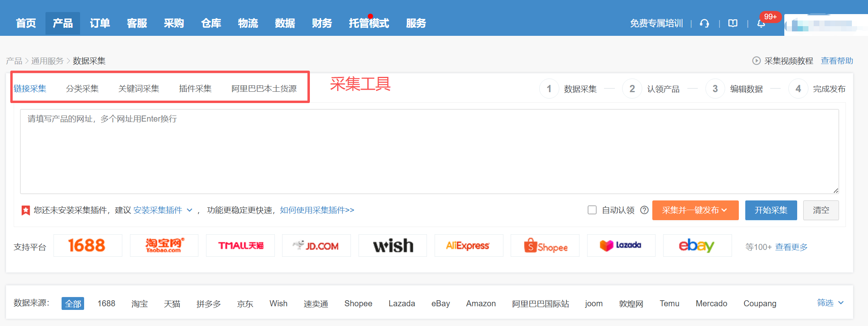Select the Shopee platform logo
868x326 pixels.
pos(545,246)
